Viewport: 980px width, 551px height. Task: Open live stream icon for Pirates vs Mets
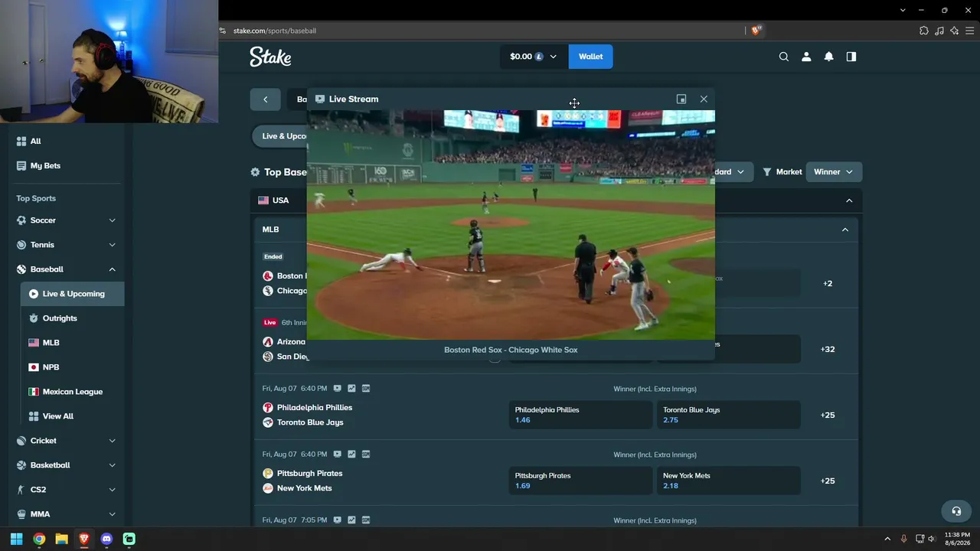(338, 455)
